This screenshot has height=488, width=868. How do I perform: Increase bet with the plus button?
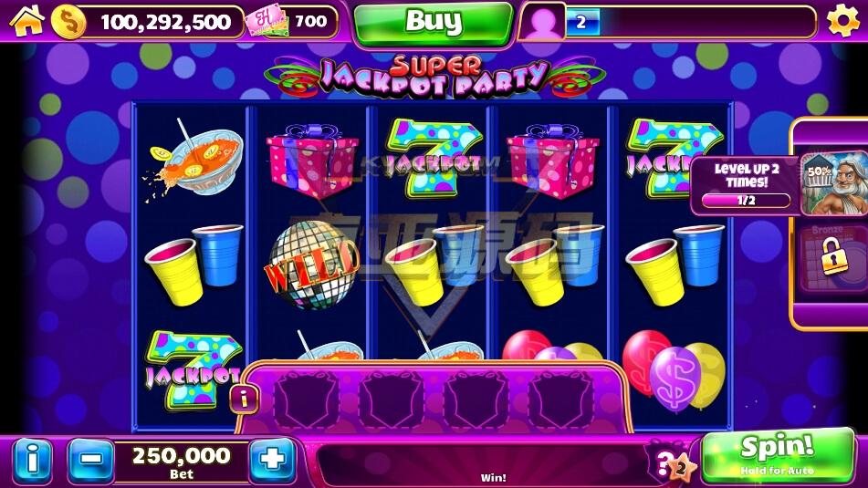click(x=272, y=459)
